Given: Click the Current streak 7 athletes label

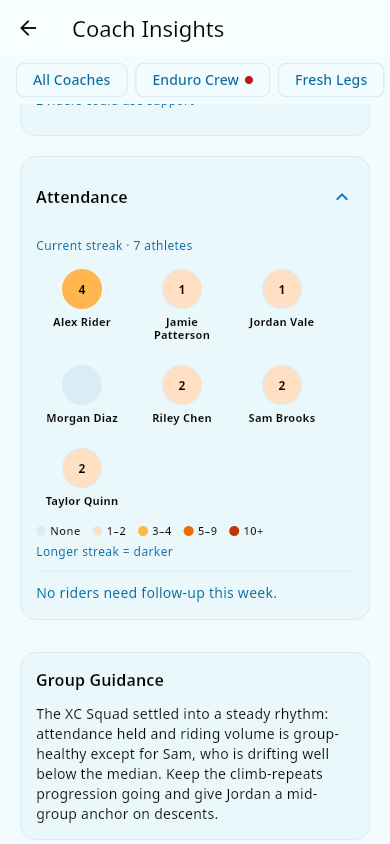Looking at the screenshot, I should 114,245.
